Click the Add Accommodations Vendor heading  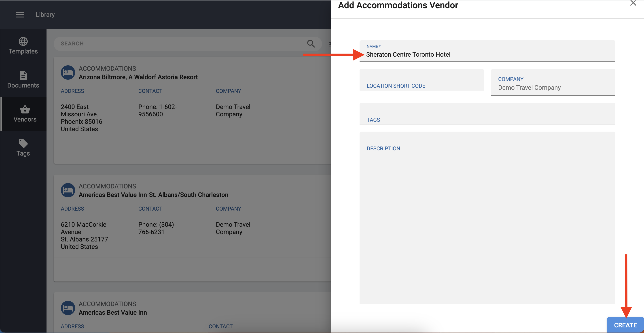click(398, 5)
